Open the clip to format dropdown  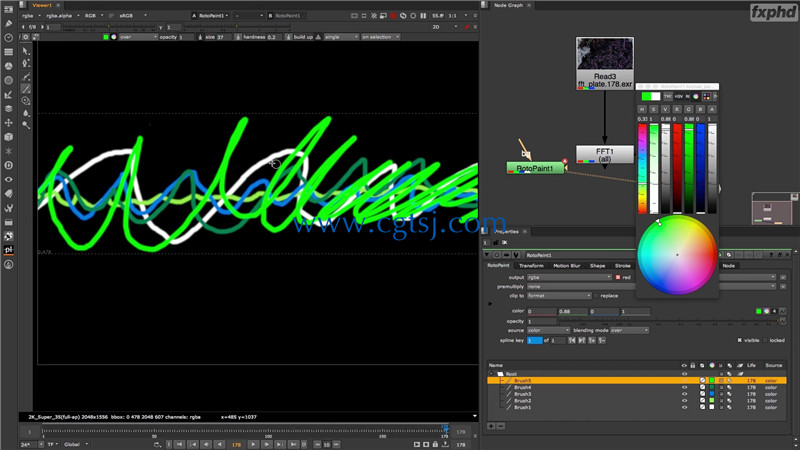point(559,296)
